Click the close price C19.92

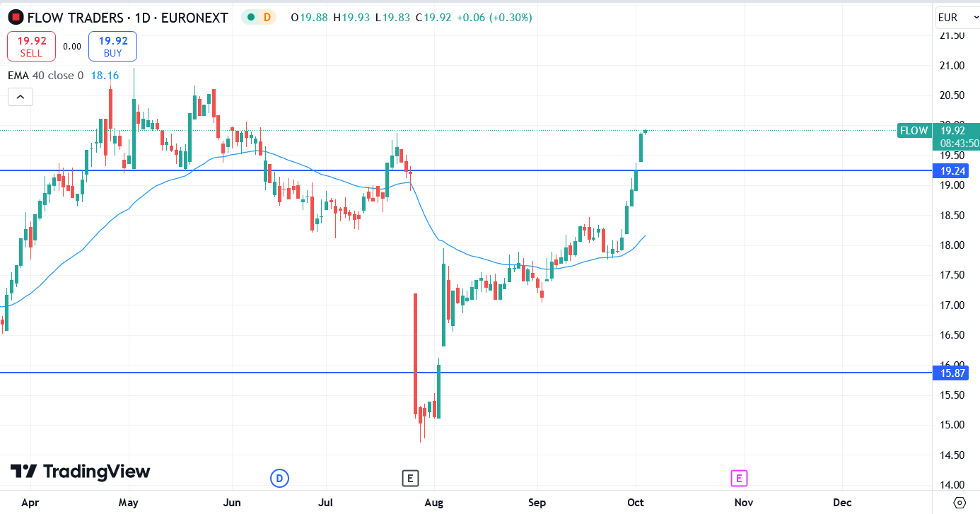pyautogui.click(x=433, y=18)
